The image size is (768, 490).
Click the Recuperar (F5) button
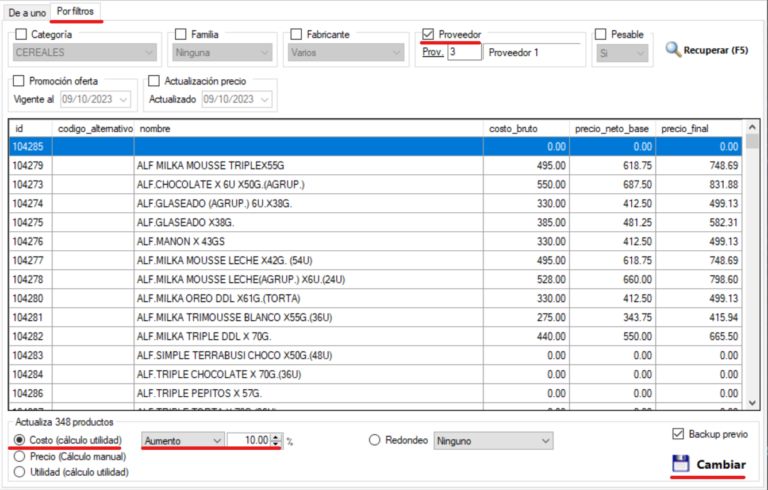point(707,50)
